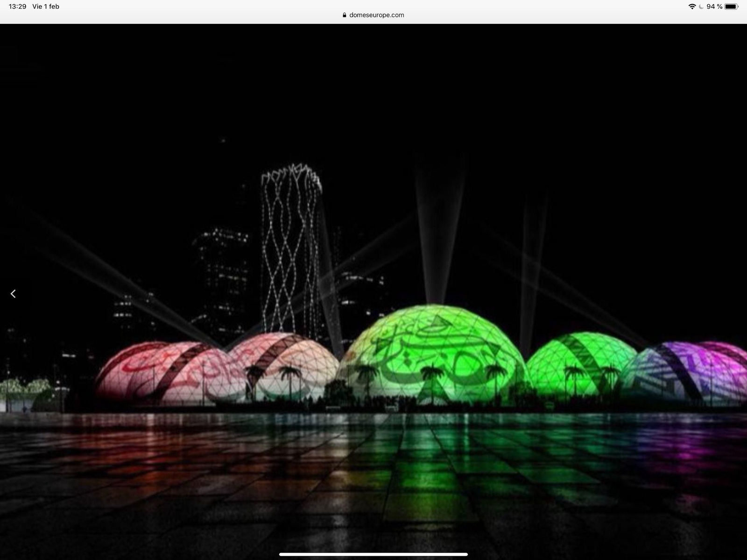Tap the Wi-Fi status icon

[692, 7]
